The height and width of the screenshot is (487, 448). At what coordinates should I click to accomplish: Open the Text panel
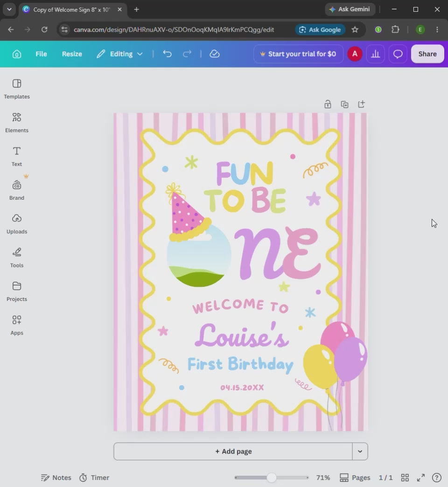(x=17, y=157)
